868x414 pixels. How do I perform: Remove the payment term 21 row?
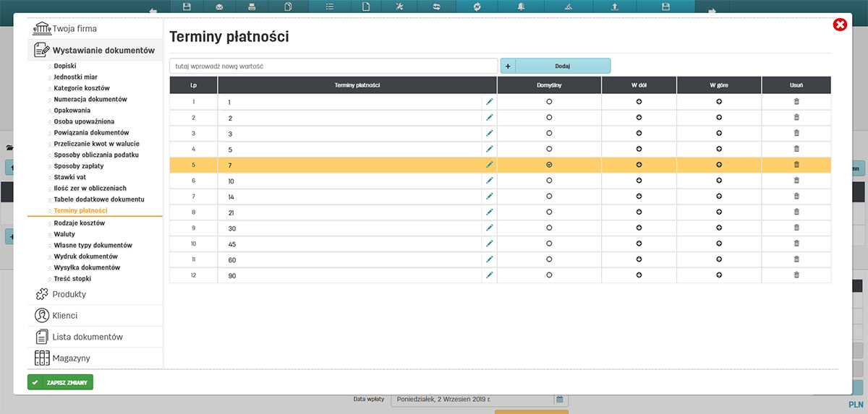click(x=796, y=212)
